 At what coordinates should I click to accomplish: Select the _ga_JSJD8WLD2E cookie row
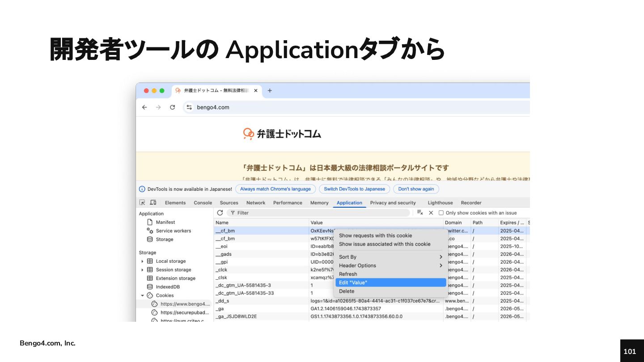pyautogui.click(x=372, y=316)
